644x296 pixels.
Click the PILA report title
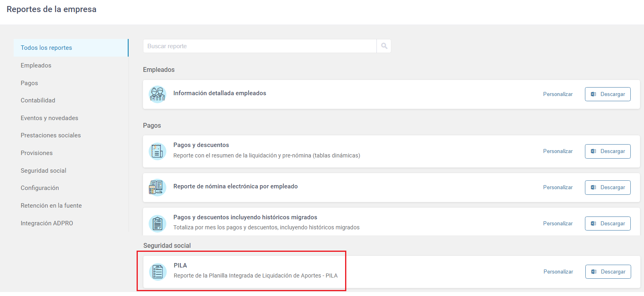point(180,265)
